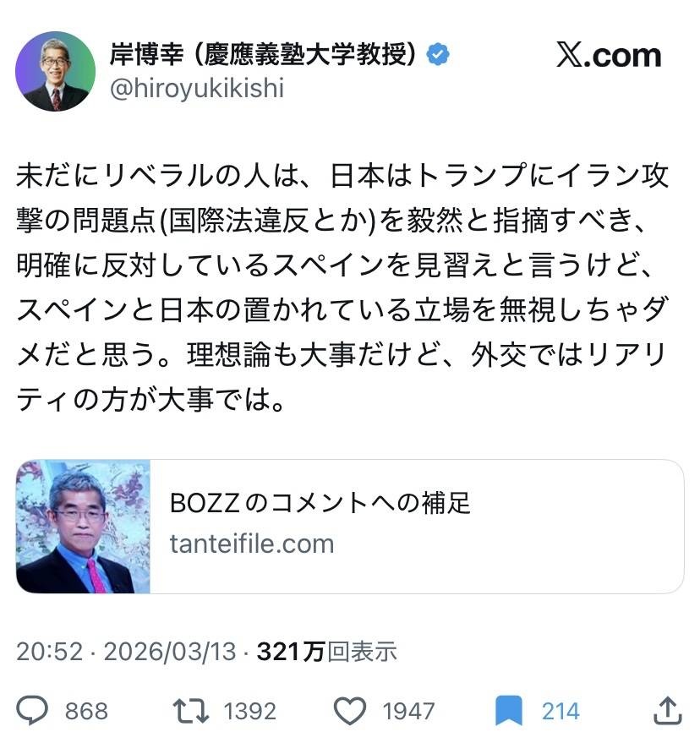The width and height of the screenshot is (700, 743).
Task: Click the card title BOZZのコメントへの補足
Action: (320, 504)
